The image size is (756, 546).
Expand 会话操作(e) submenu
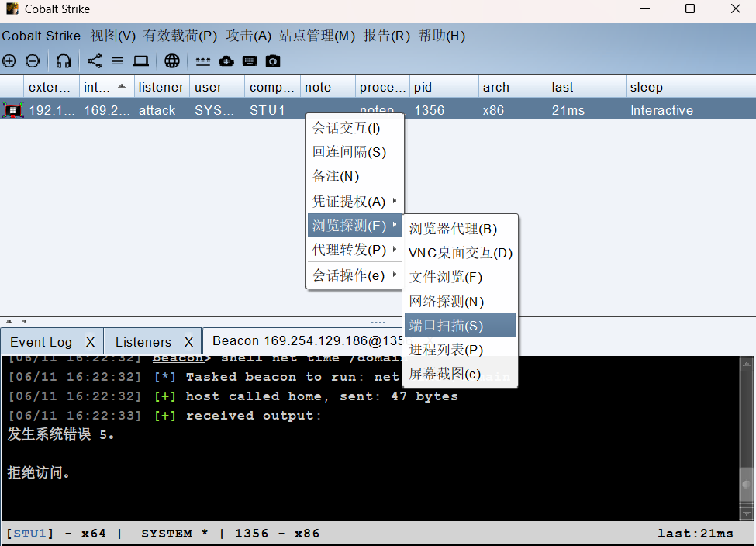coord(354,275)
